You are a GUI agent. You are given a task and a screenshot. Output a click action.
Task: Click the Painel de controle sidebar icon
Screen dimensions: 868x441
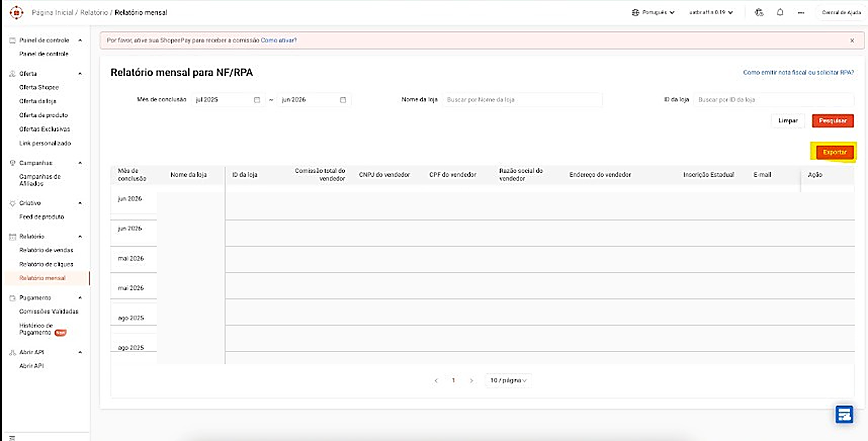(x=12, y=40)
